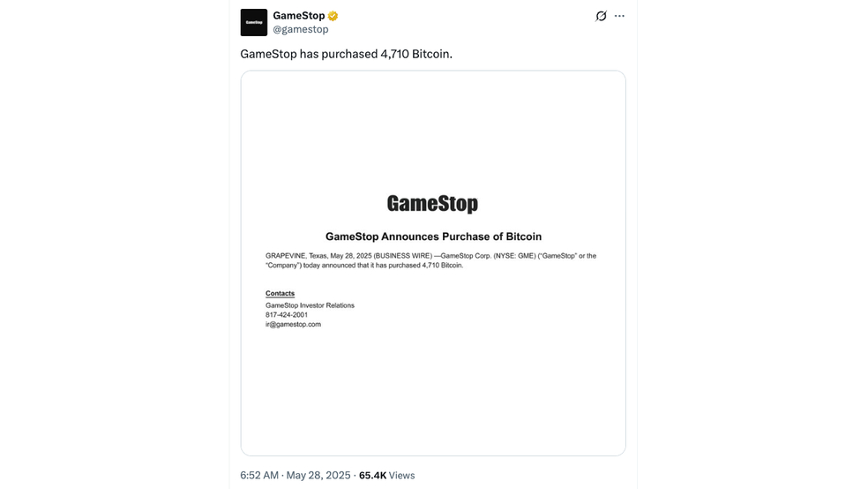Click the GameStop Investor Relations line
This screenshot has width=868, height=489.
tap(310, 305)
